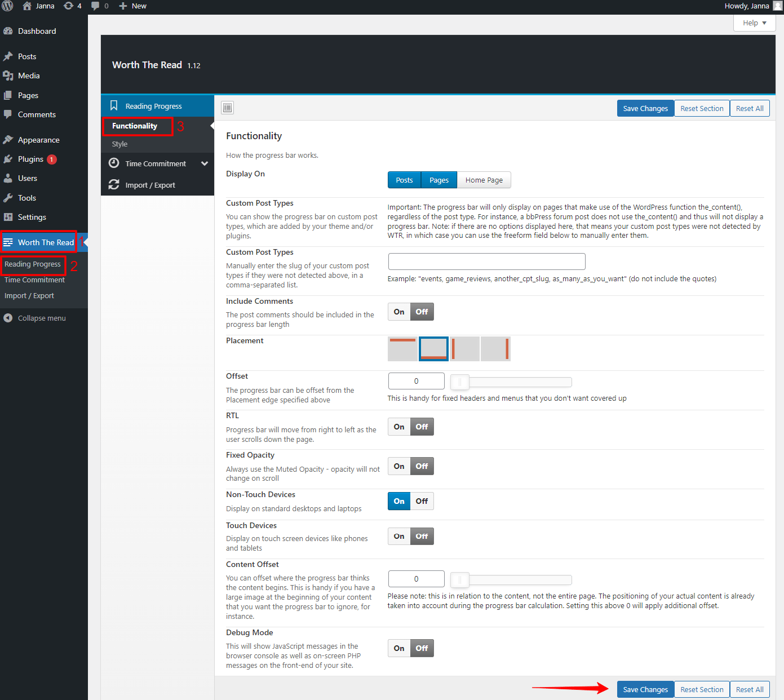Select the Import / Export refresh icon
The height and width of the screenshot is (700, 784).
pyautogui.click(x=114, y=184)
